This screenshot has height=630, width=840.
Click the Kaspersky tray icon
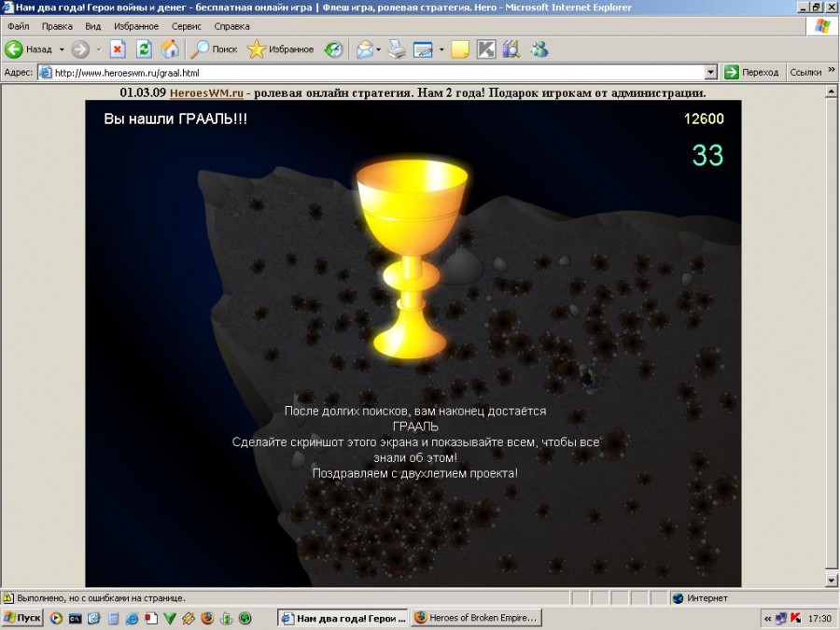795,618
